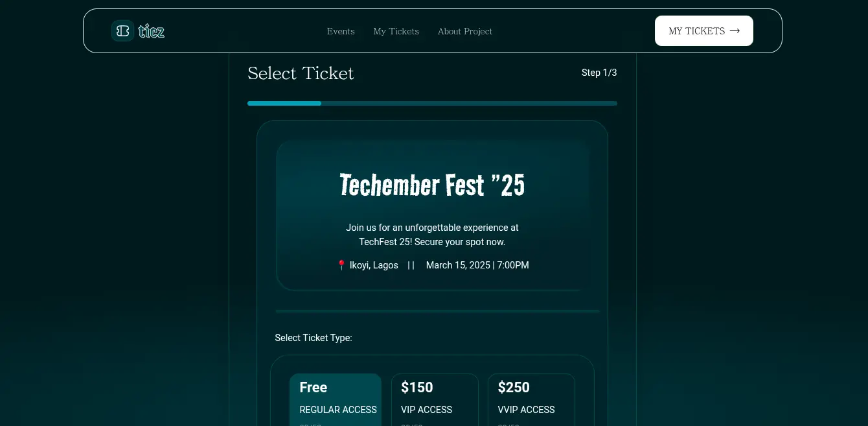Click the event description text

point(432,235)
